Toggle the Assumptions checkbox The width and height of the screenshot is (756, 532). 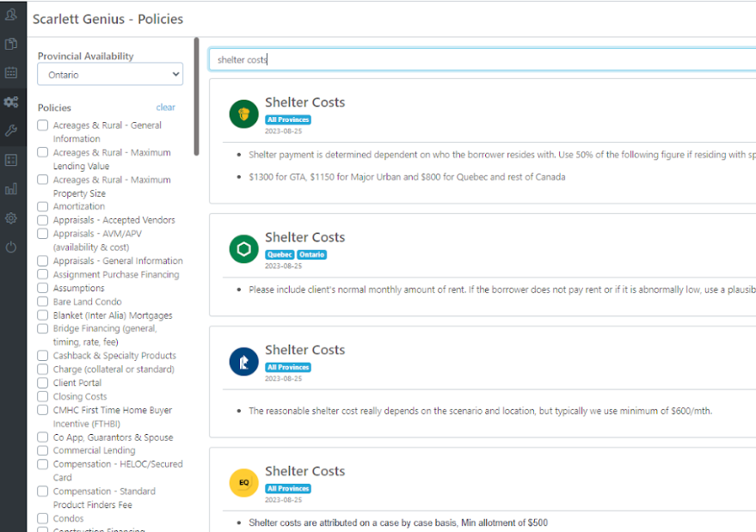pos(43,288)
